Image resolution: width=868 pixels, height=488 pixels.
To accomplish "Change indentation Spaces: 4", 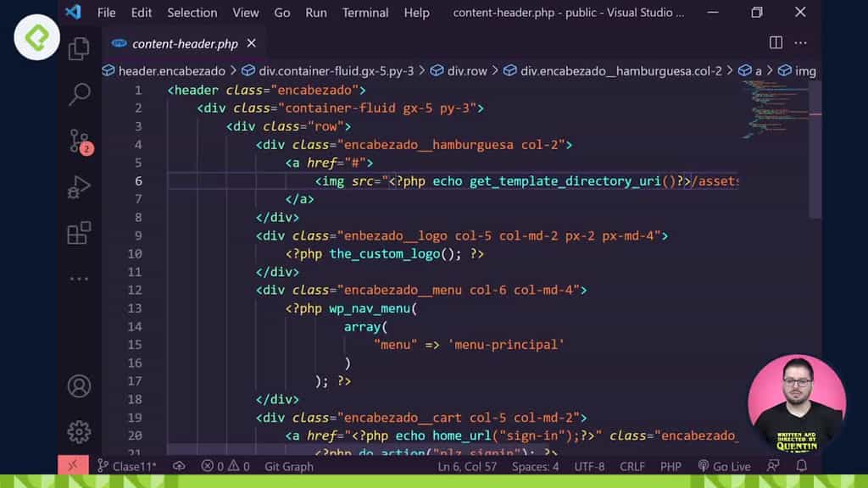I will pos(536,466).
